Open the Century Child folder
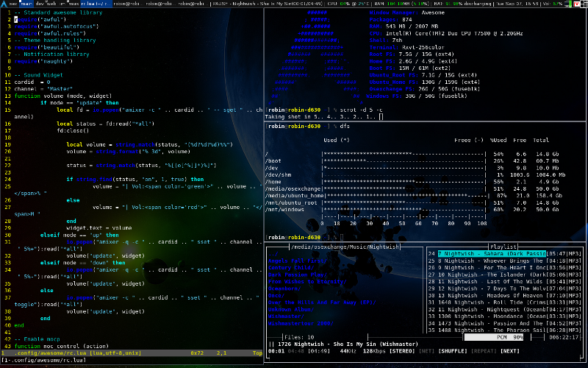This screenshot has width=588, height=368. 290,268
